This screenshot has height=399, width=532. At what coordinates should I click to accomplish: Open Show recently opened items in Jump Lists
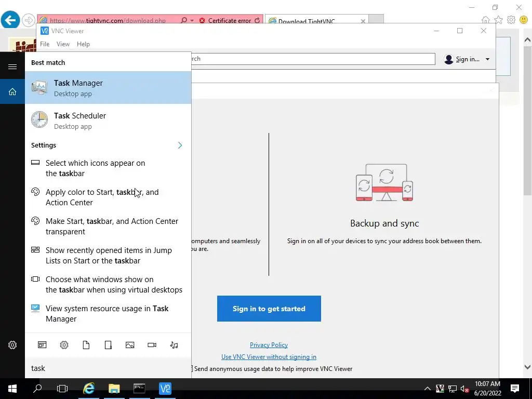[x=108, y=256]
